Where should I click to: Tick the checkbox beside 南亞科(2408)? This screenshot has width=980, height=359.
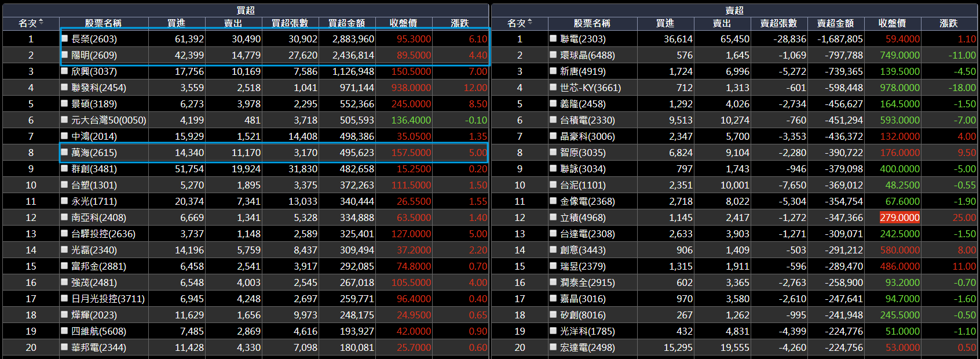coord(65,217)
